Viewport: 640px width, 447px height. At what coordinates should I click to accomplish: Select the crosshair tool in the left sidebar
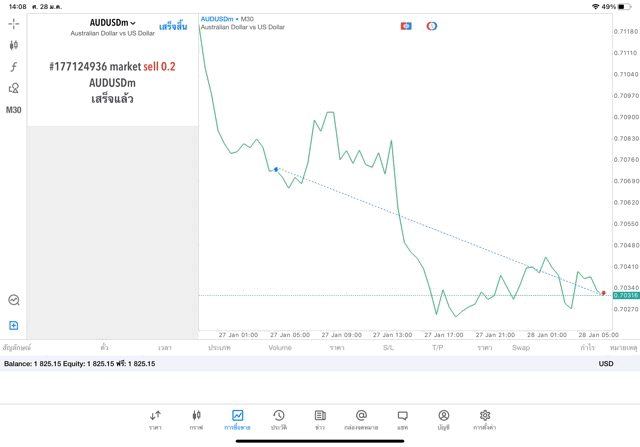pyautogui.click(x=14, y=23)
